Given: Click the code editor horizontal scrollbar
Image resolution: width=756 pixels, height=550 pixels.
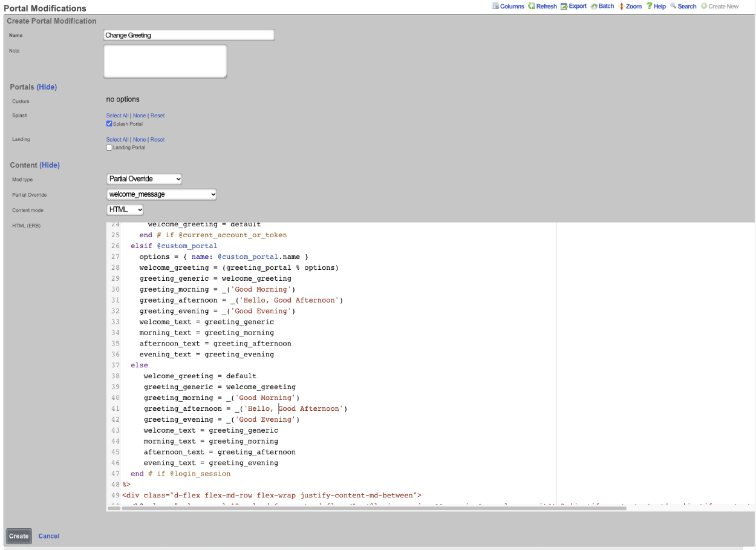Looking at the screenshot, I should tap(374, 508).
